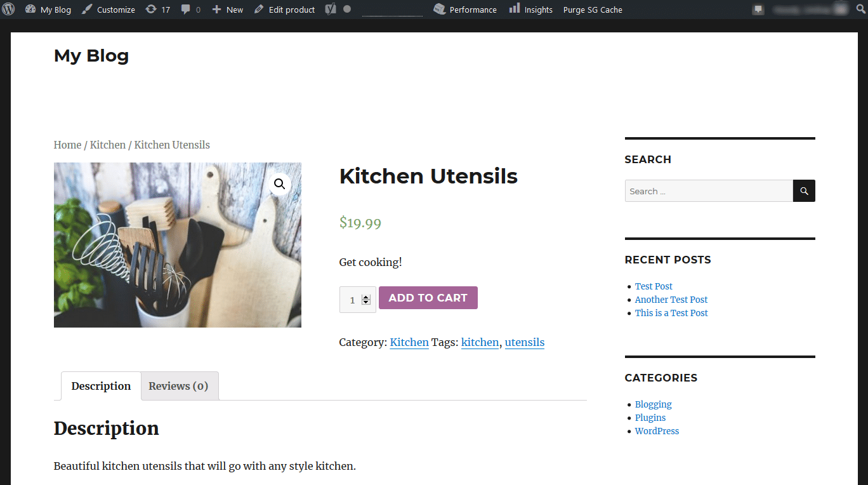Click the Add to Cart button
Viewport: 868px width, 485px height.
click(x=428, y=297)
